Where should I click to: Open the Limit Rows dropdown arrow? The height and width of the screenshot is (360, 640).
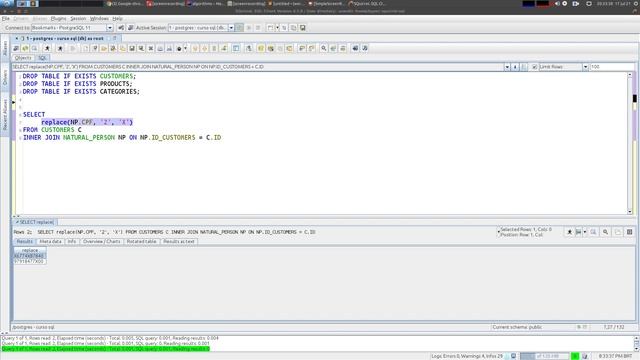[x=585, y=67]
